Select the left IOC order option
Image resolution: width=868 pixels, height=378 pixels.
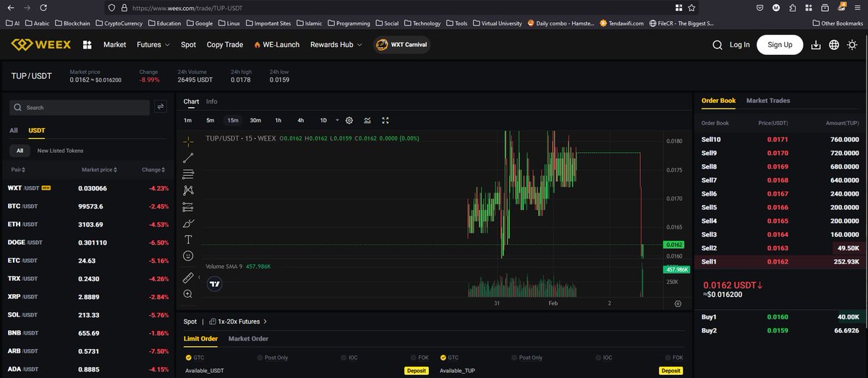coord(349,358)
